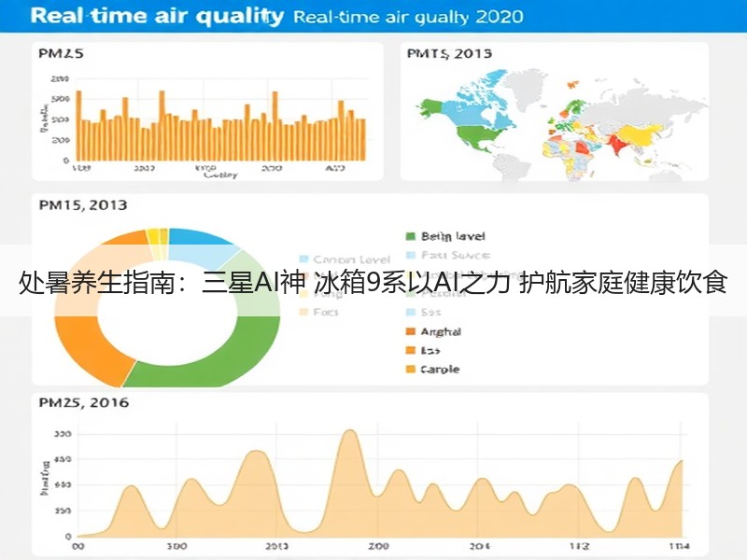Image resolution: width=747 pixels, height=560 pixels.
Task: Click the Eas legend color swatch
Action: pyautogui.click(x=410, y=351)
